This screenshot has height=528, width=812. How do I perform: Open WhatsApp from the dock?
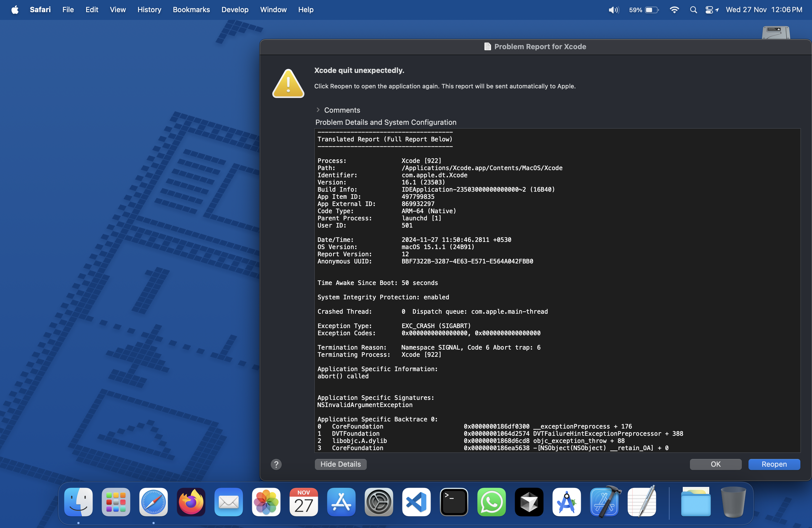(491, 502)
